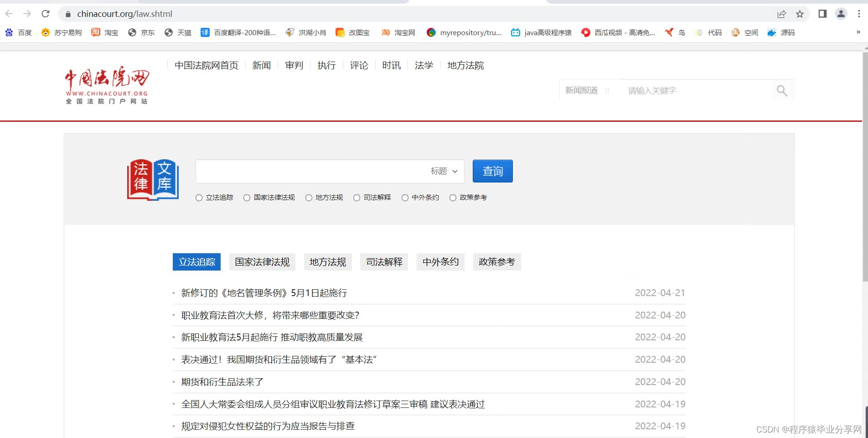Viewport: 868px width, 438px height.
Task: Switch to the 立法追踪 tab
Action: [196, 262]
